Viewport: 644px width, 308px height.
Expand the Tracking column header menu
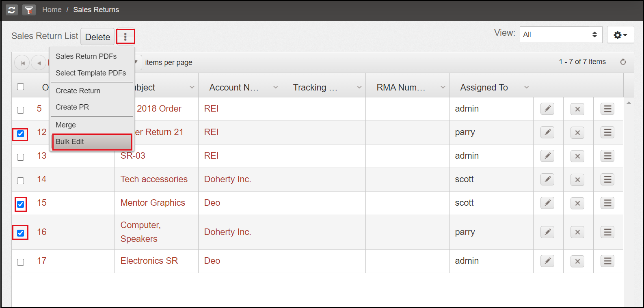pyautogui.click(x=359, y=87)
